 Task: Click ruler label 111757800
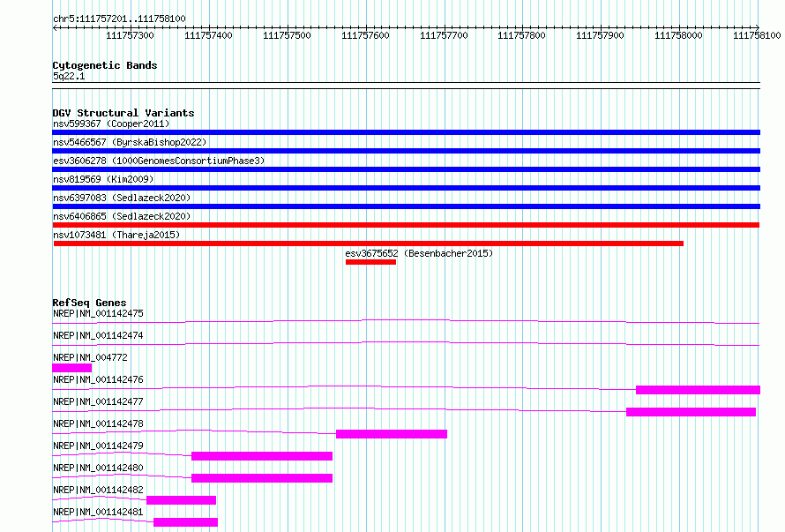521,35
